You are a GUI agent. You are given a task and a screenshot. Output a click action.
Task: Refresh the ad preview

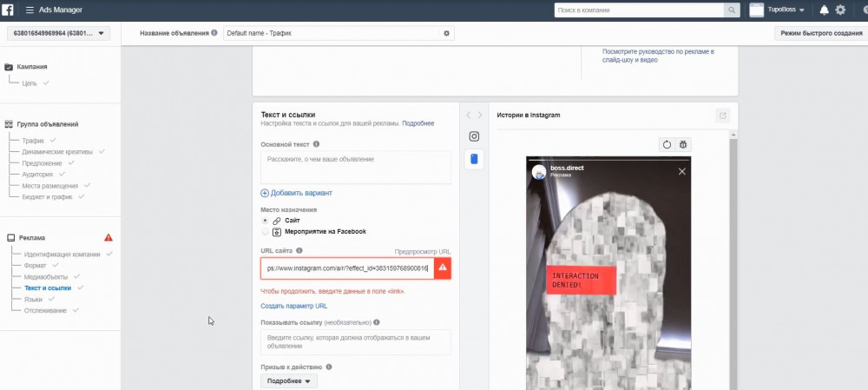[x=667, y=144]
